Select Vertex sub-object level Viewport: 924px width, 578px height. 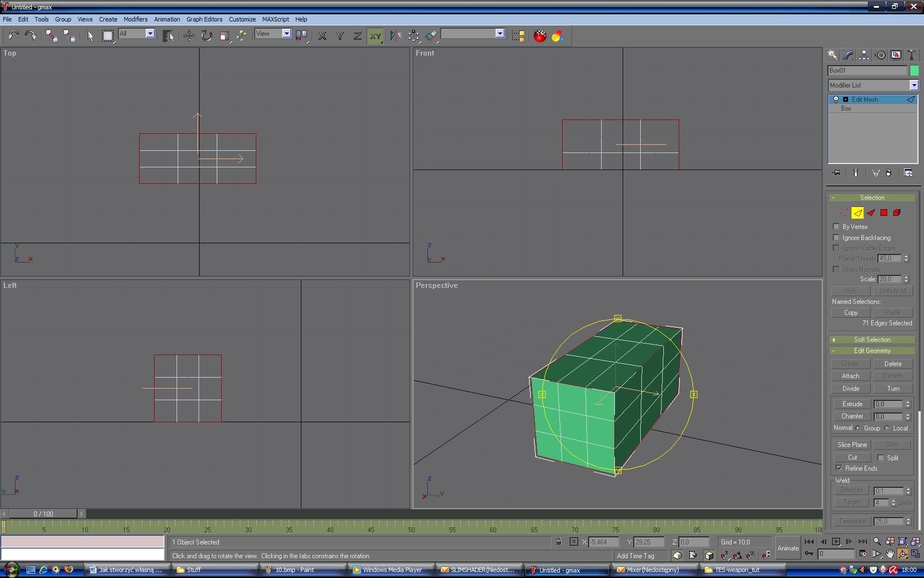(844, 212)
